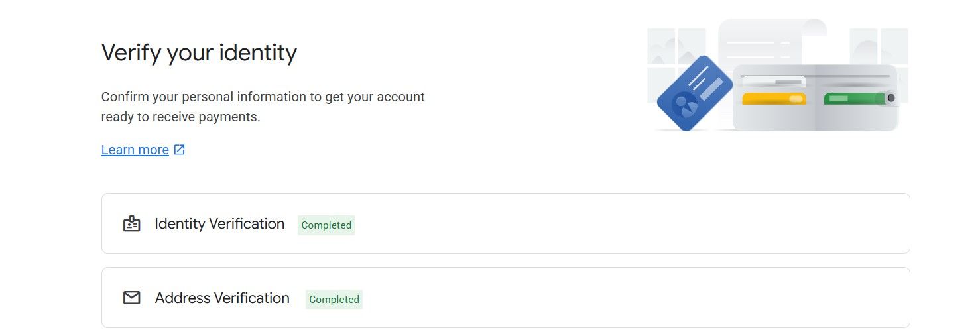Click the Completed badge next to Identity Verification
The image size is (980, 336).
click(x=326, y=225)
